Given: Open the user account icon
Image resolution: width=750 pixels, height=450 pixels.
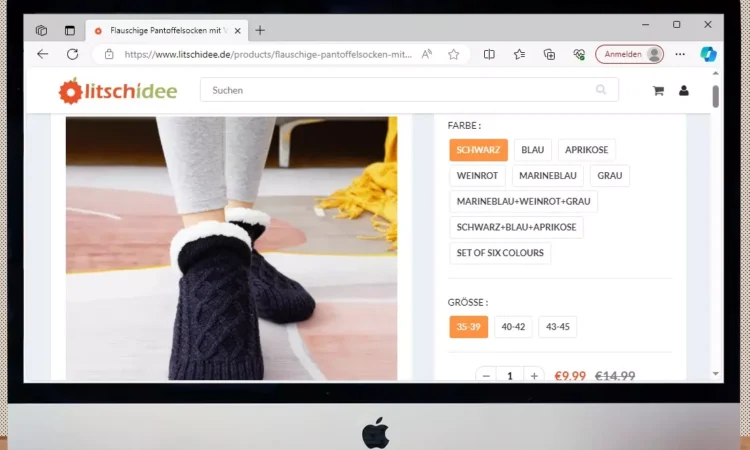Looking at the screenshot, I should point(684,90).
